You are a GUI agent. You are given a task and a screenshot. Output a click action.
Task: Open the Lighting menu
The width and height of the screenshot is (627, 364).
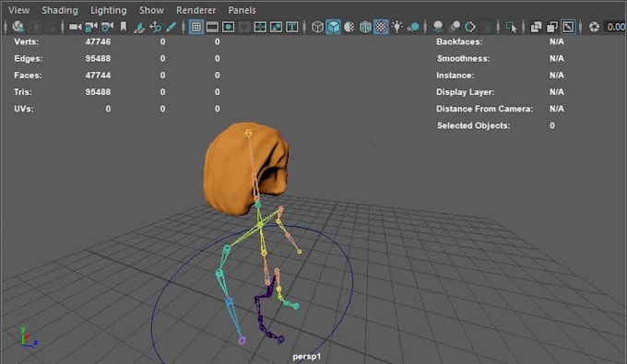coord(109,10)
